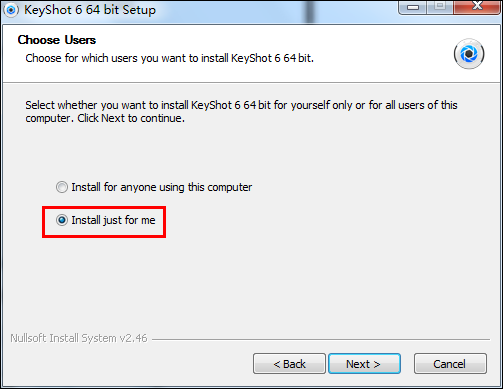This screenshot has height=389, width=503.
Task: Click the "Install for anyone using this computer" label text
Action: click(x=162, y=187)
